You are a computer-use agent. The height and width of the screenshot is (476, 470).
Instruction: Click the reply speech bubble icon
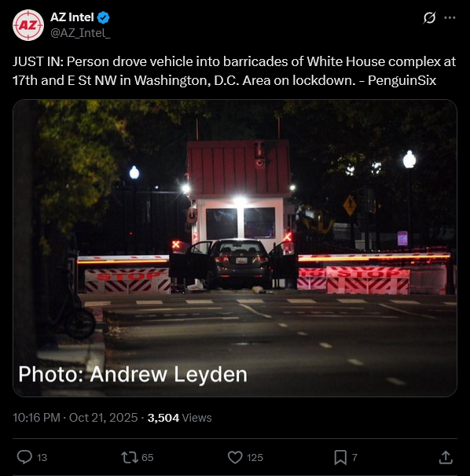(24, 457)
